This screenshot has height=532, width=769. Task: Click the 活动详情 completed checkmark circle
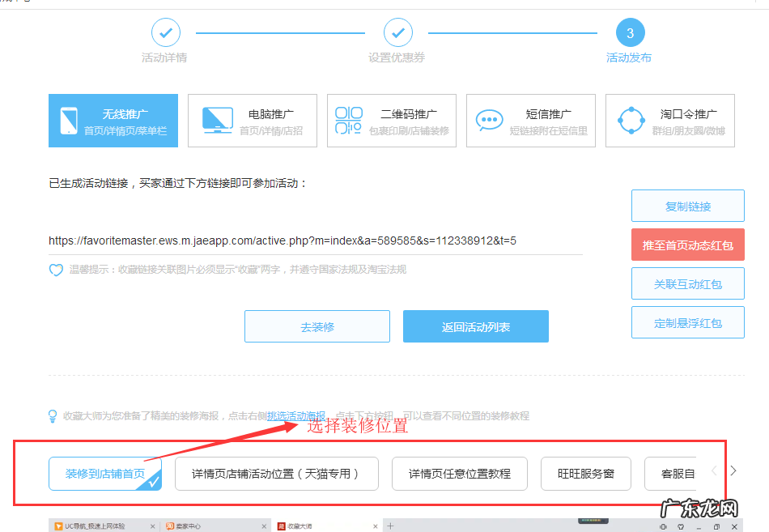click(165, 33)
